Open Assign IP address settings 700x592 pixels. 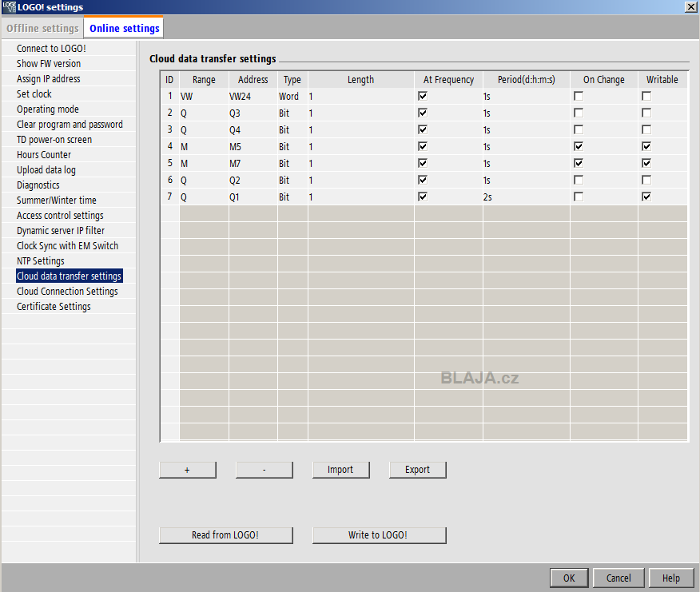coord(49,78)
